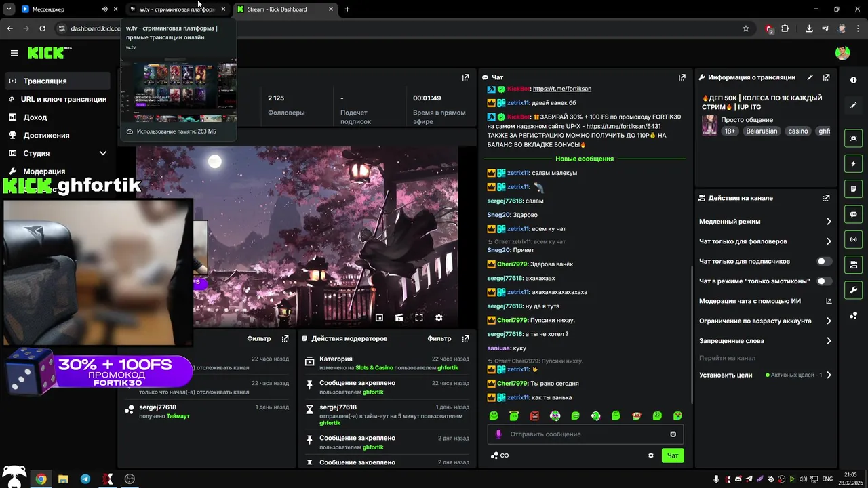Click the pencil icon in the right sidebar
Viewport: 868px width, 488px height.
tap(853, 106)
